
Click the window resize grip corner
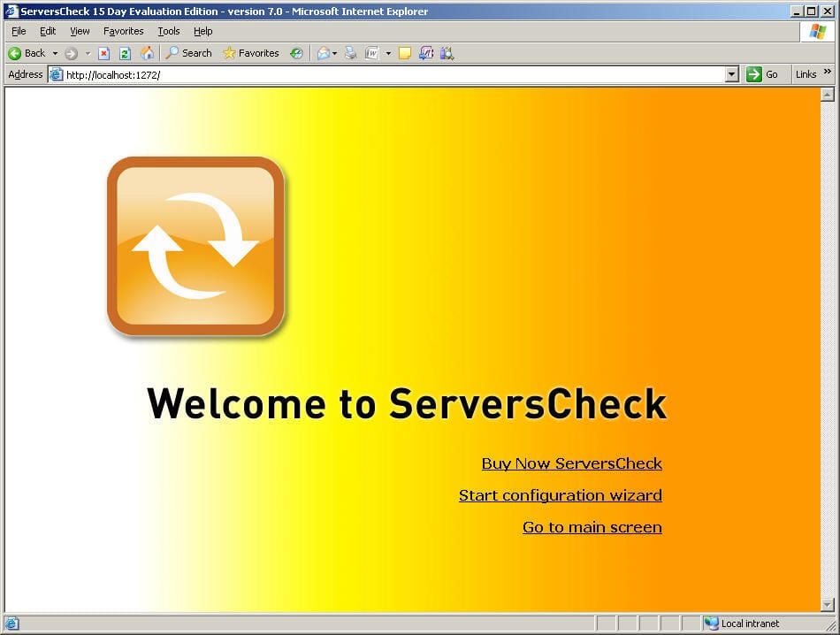point(831,625)
